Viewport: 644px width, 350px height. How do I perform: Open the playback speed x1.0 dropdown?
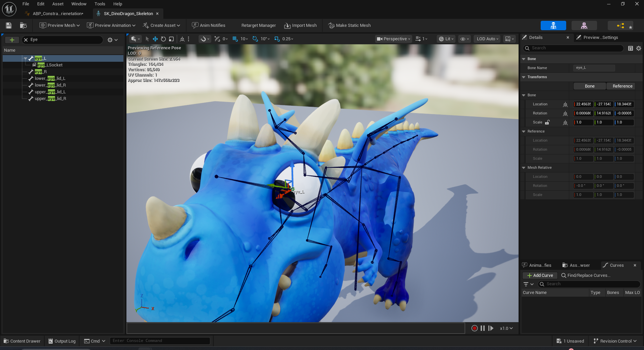[x=506, y=328]
